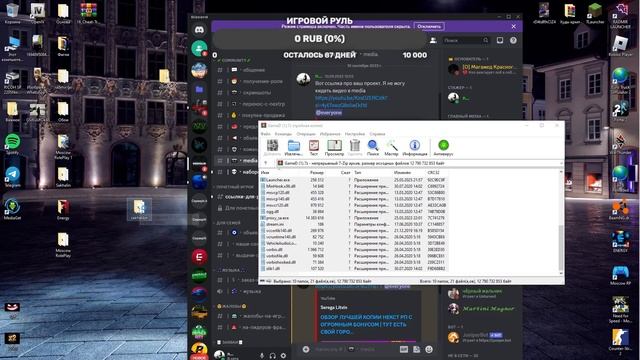Open Discord user settings gear
Image resolution: width=640 pixels, height=360 pixels.
(283, 356)
